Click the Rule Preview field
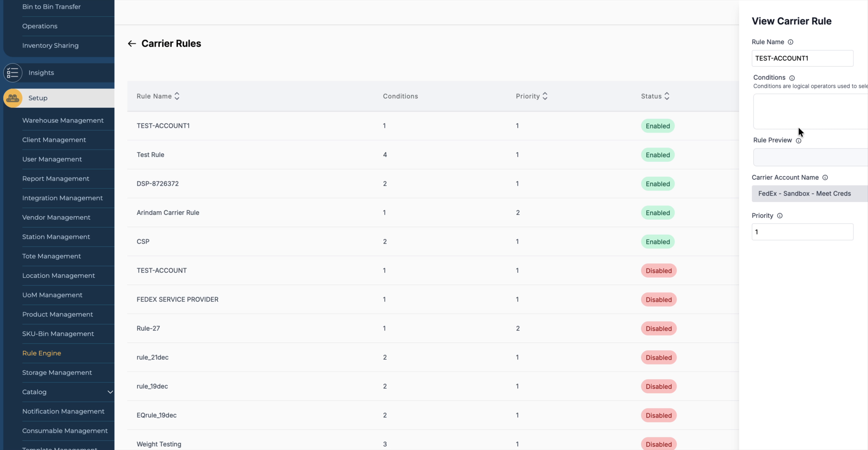This screenshot has height=450, width=868. coord(810,157)
